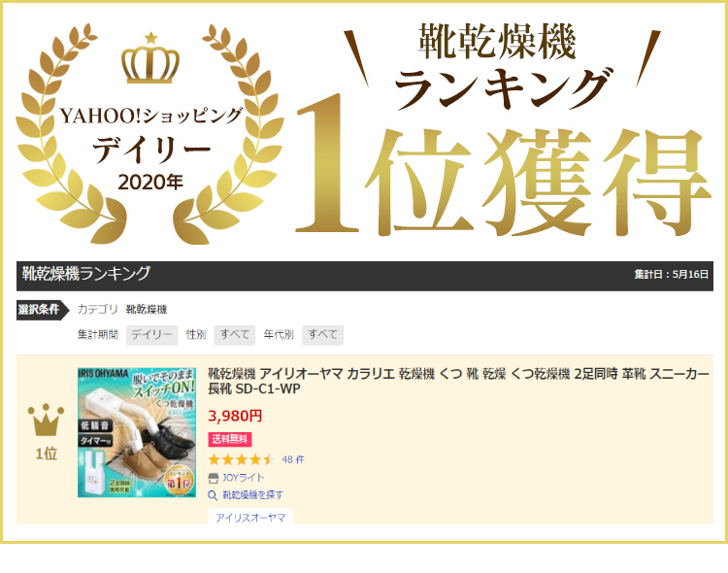Open the Iris Ohyama shoe dryer thumbnail
Image resolution: width=728 pixels, height=573 pixels.
[137, 432]
